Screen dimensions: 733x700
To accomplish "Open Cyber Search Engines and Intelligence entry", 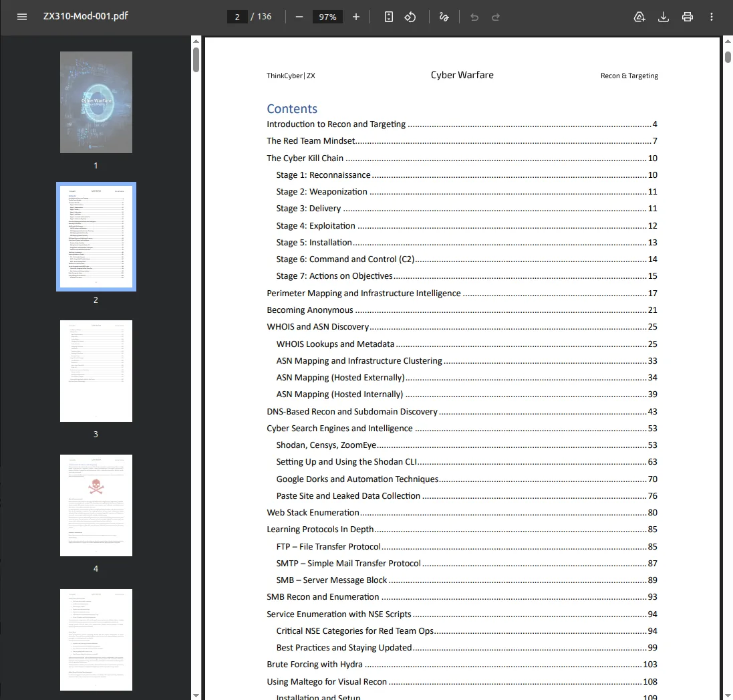I will coord(462,429).
